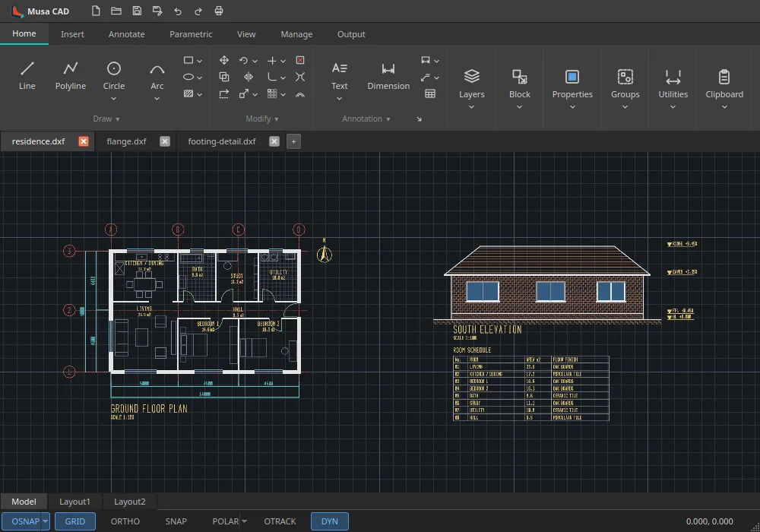Screen dimensions: 760x532
Task: Activate the Move tool
Action: [x=224, y=60]
